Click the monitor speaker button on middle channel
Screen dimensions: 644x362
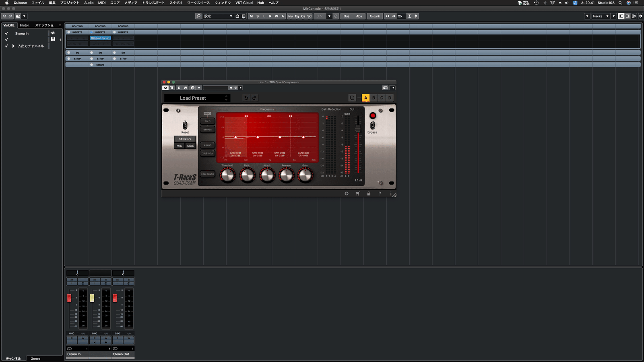click(x=95, y=342)
